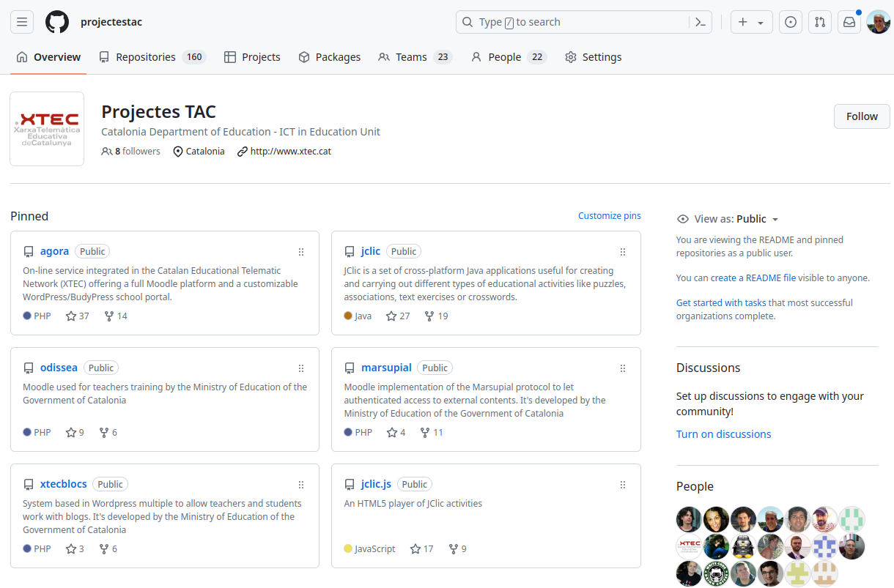Click the drag handle on marsupial card

(623, 368)
